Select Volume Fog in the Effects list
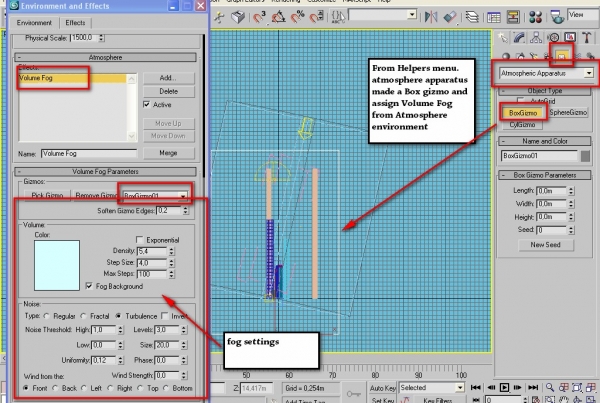 pyautogui.click(x=72, y=78)
